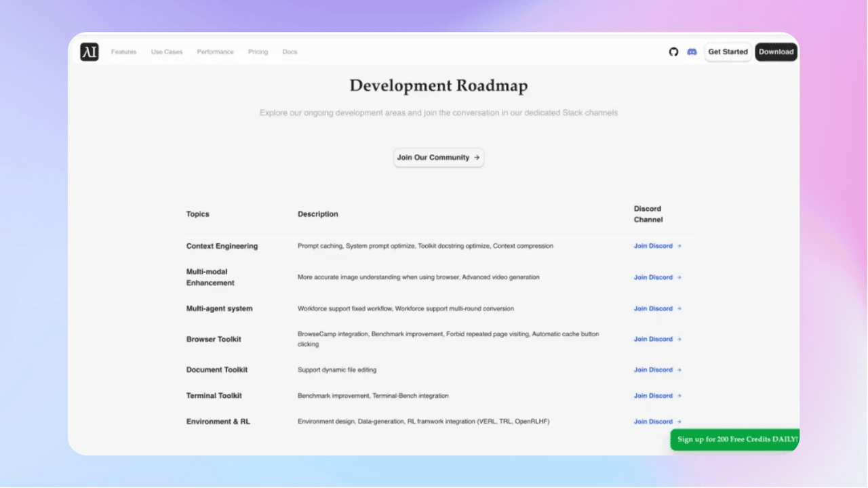
Task: Navigate to Docs in top bar
Action: pos(290,52)
